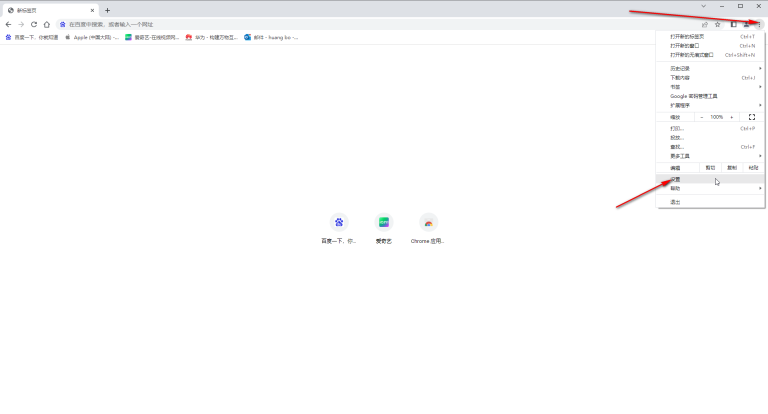768x414 pixels.
Task: Open the iQiyi bookmark in bookmarks bar
Action: click(152, 37)
